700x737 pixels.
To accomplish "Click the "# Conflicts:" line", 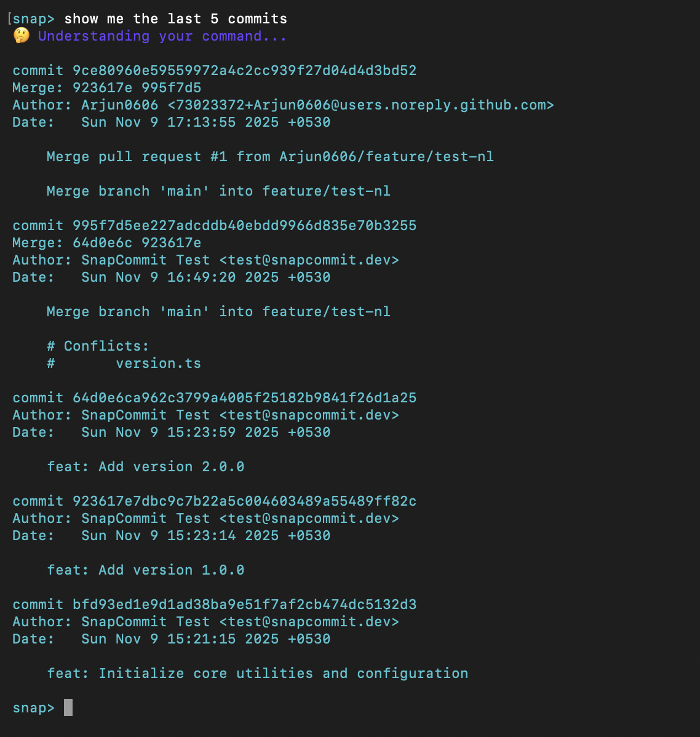I will click(98, 346).
